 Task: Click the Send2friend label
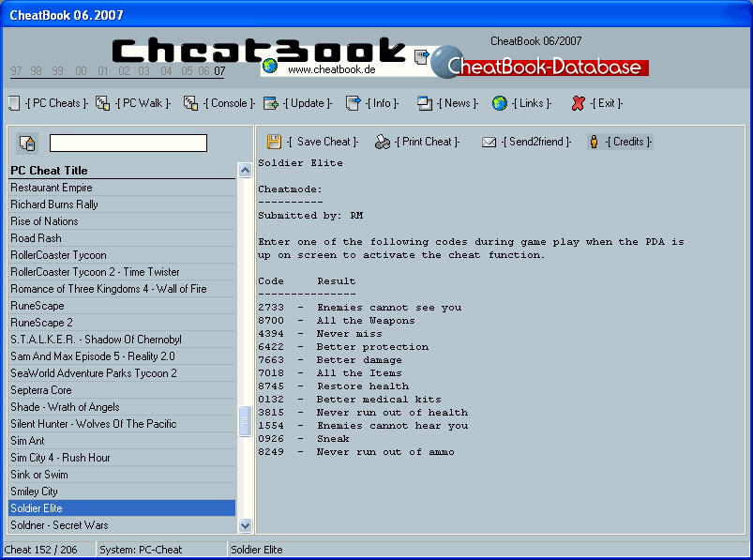coord(536,142)
